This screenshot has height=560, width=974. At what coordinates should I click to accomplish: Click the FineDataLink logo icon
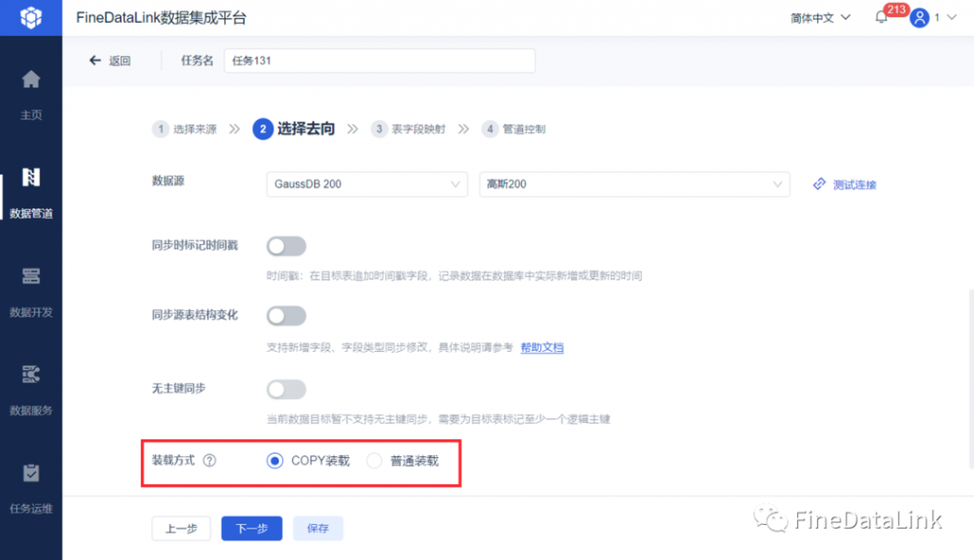(x=30, y=17)
